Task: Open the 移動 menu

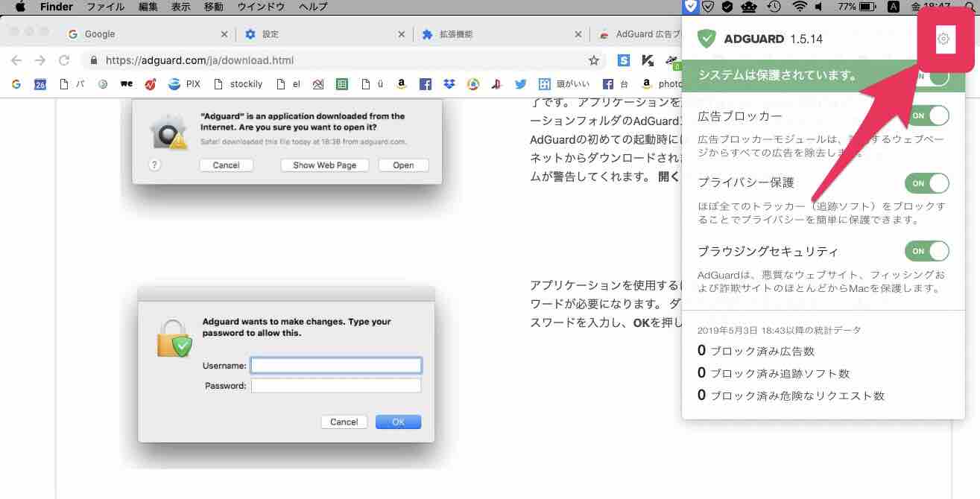Action: [x=213, y=7]
